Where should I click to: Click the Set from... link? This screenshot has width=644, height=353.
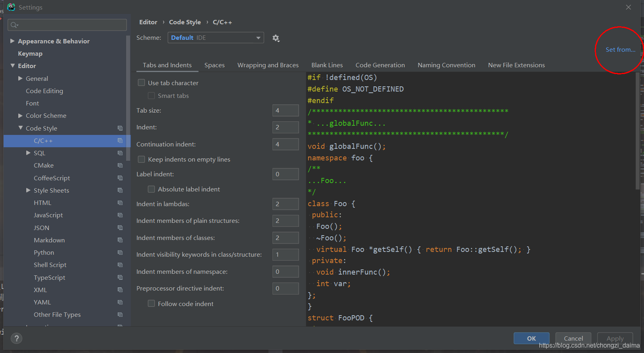pos(620,50)
